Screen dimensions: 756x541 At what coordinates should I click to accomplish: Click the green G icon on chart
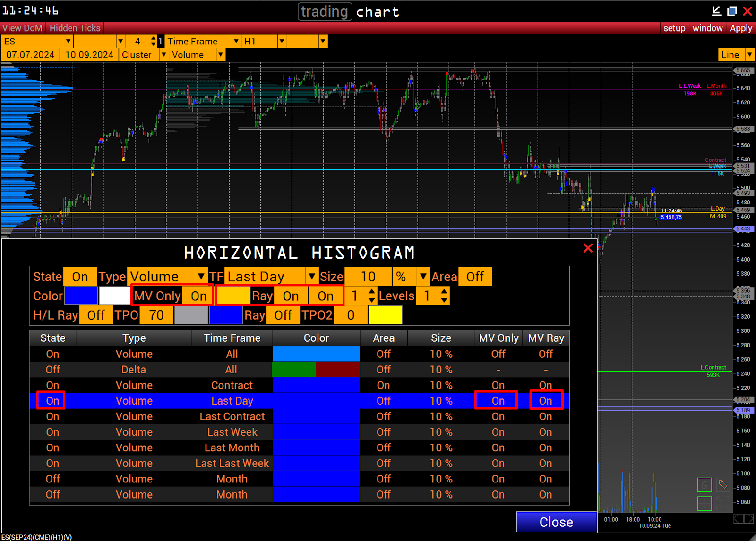point(704,485)
